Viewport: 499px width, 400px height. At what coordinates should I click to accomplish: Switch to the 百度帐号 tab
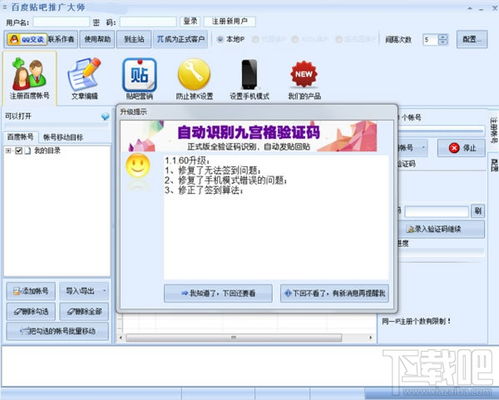click(20, 137)
